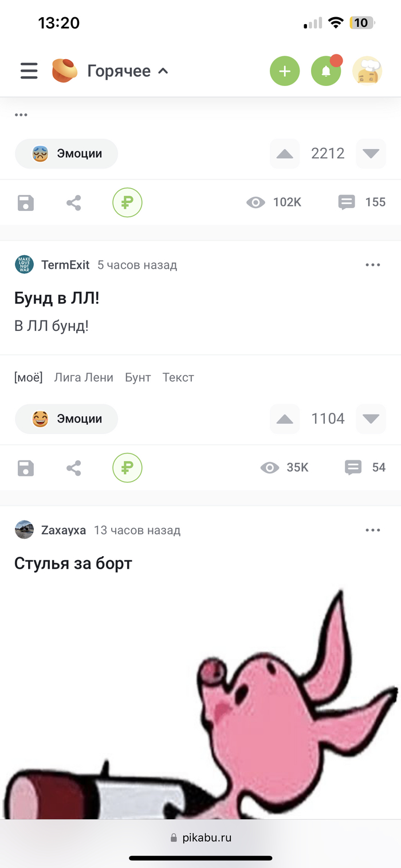
Task: Open the three-dot menu of Zaxayxa's post
Action: (x=373, y=530)
